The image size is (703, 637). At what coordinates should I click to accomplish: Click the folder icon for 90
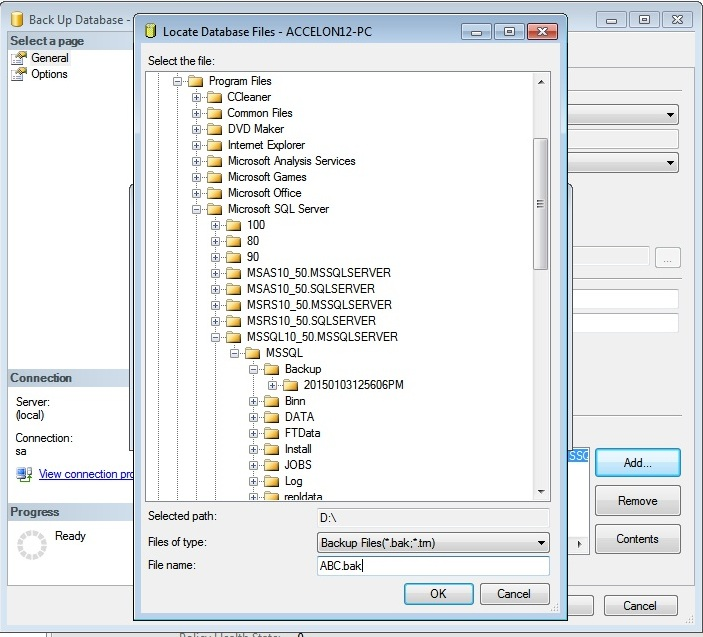pos(234,257)
